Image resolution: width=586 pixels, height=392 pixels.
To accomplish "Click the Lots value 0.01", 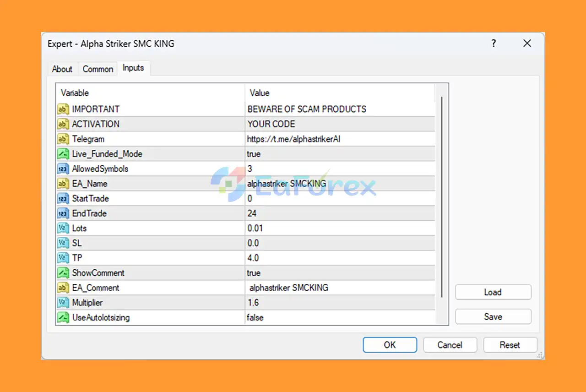I will coord(255,228).
